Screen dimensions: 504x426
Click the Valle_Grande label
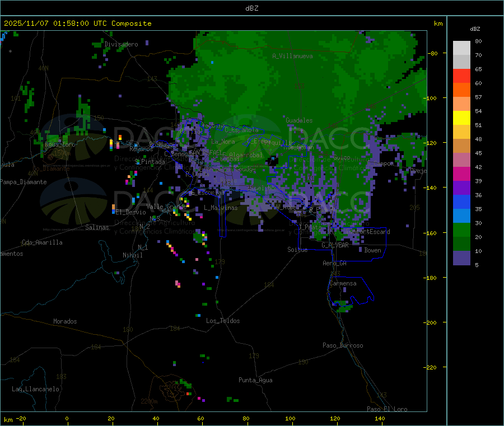(x=166, y=207)
